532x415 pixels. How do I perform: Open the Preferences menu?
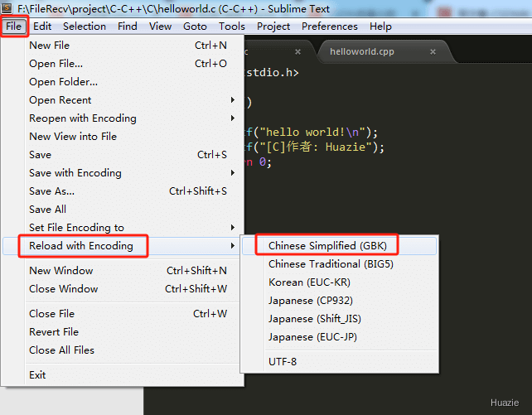[x=330, y=27]
